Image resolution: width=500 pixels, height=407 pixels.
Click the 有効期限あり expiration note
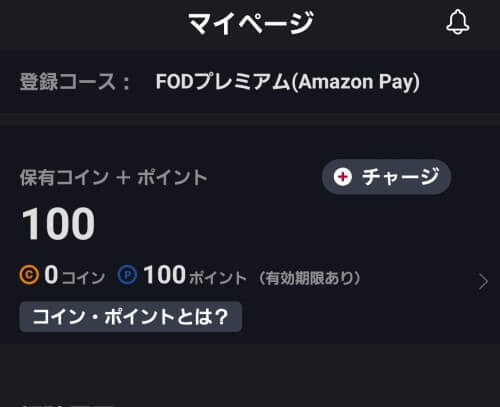pyautogui.click(x=310, y=278)
